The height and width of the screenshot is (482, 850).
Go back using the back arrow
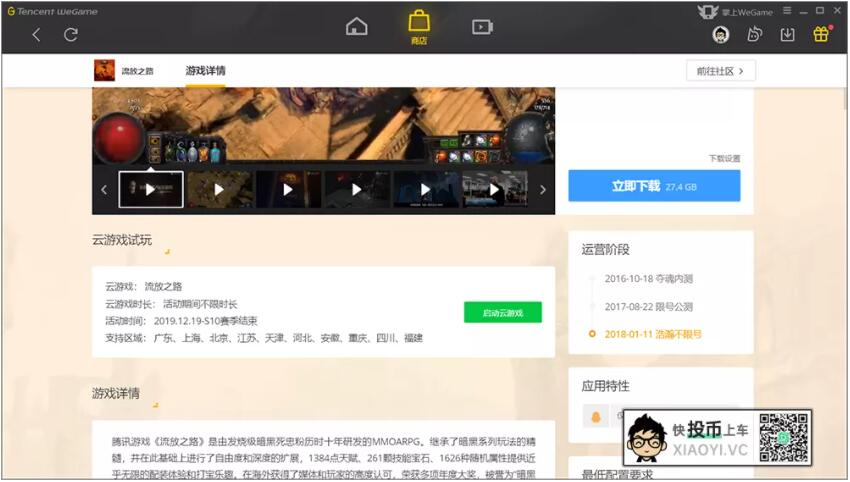(36, 35)
